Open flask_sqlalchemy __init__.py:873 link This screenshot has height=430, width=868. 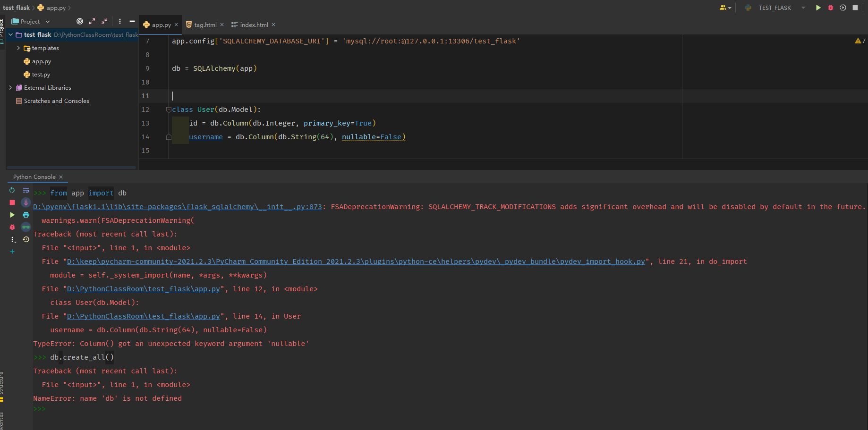point(178,207)
